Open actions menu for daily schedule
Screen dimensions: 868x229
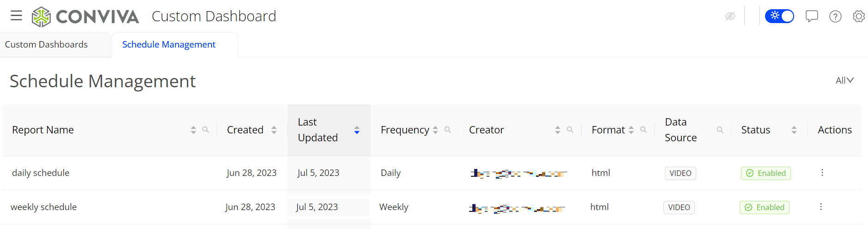point(822,173)
